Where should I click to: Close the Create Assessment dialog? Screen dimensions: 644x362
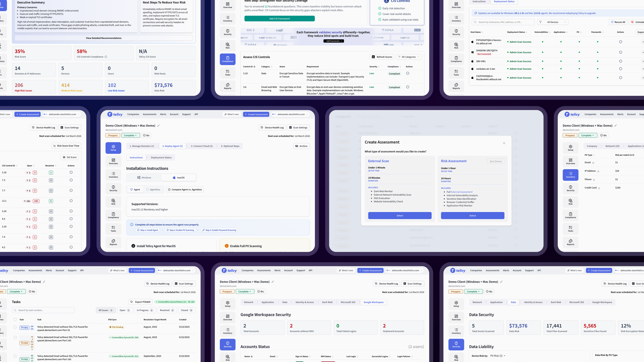tap(504, 143)
